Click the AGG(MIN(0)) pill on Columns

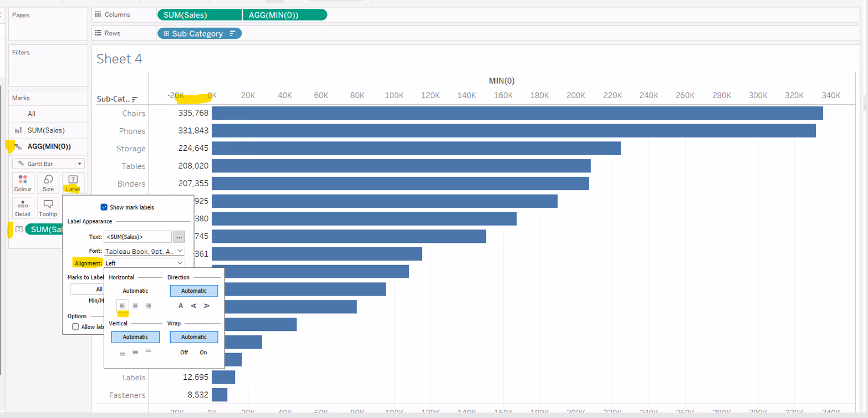pos(285,15)
